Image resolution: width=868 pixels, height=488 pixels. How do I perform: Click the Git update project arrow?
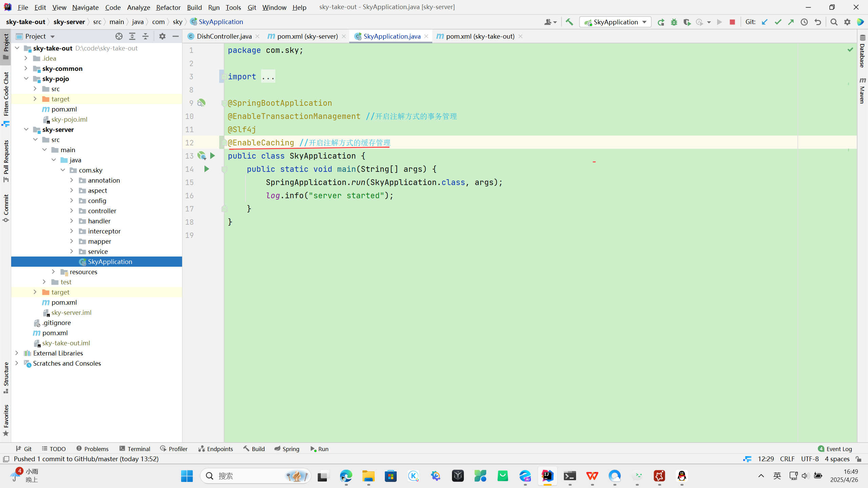[x=765, y=22]
